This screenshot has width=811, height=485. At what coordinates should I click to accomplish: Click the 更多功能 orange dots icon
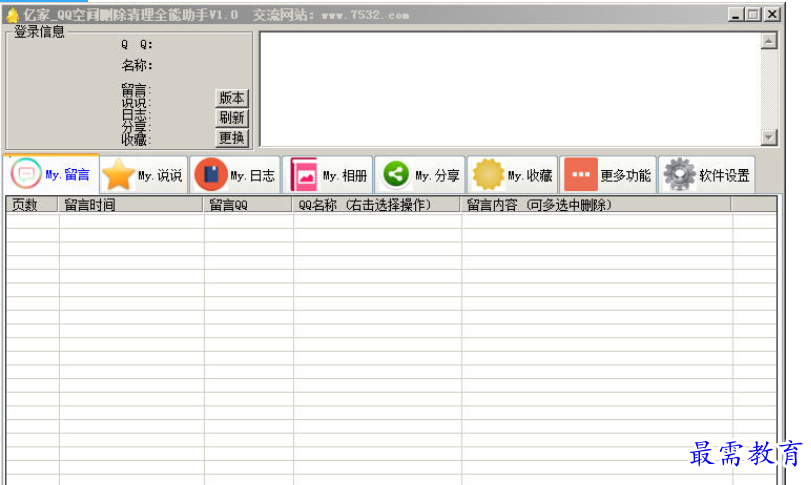point(581,174)
